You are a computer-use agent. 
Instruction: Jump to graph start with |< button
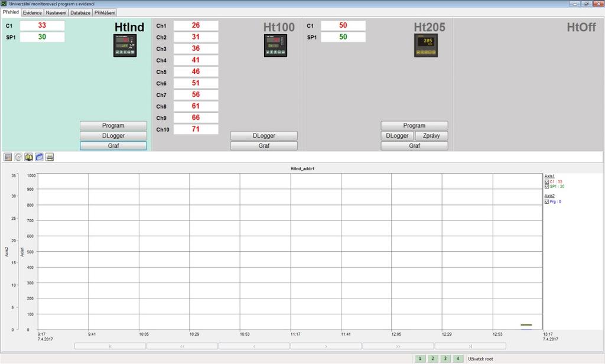coord(110,346)
